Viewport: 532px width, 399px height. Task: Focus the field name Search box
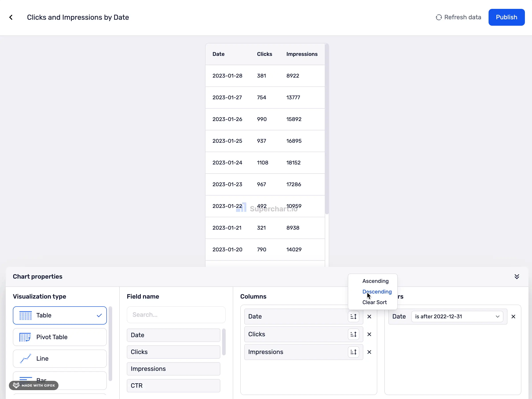(176, 315)
